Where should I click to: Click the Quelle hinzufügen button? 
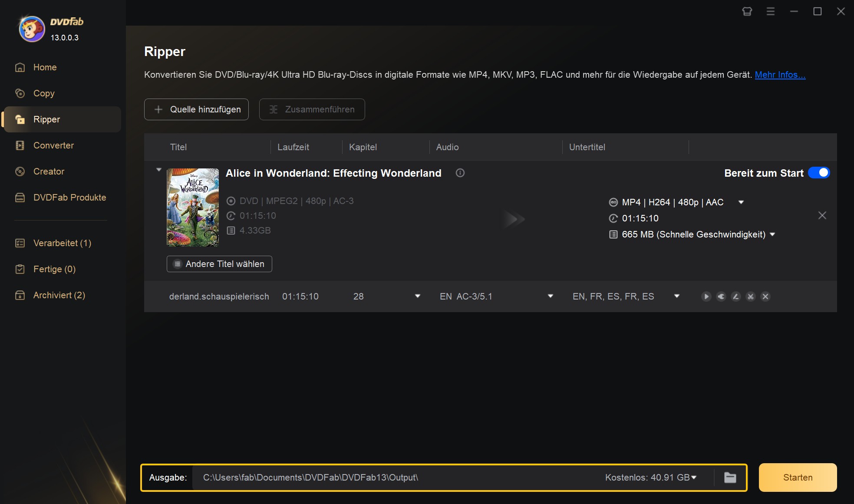tap(196, 109)
